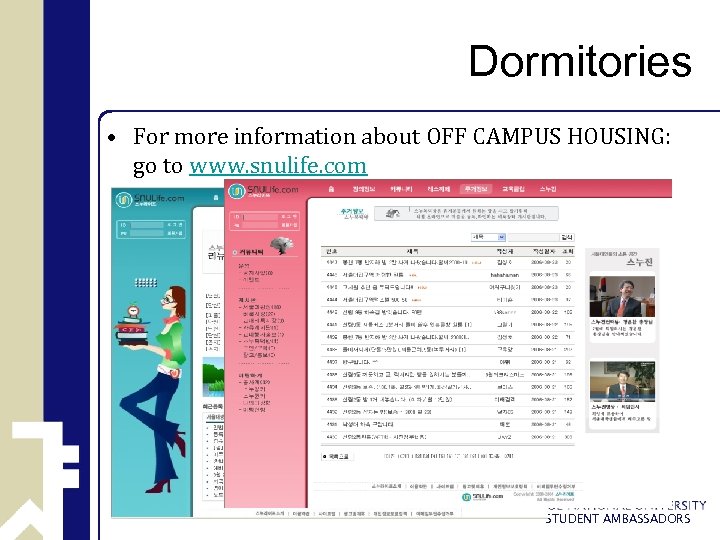Click the house icon in the board notice banner
The width and height of the screenshot is (720, 540).
pos(392,214)
